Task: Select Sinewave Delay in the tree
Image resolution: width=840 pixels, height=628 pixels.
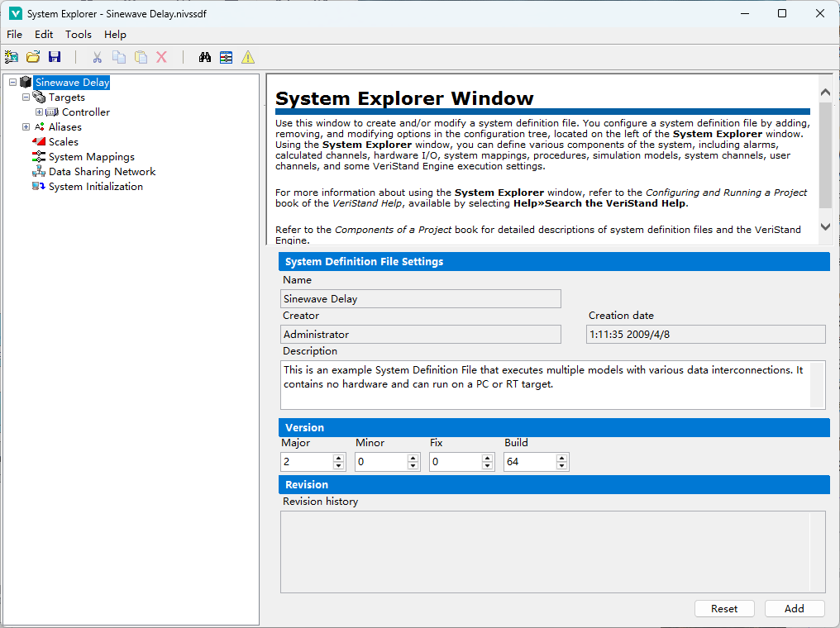Action: [72, 83]
